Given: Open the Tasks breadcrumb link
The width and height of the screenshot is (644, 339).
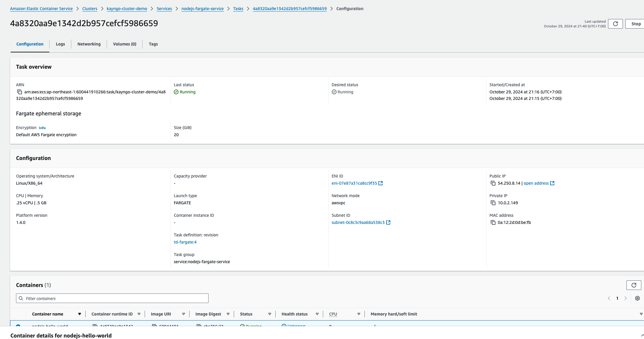Looking at the screenshot, I should point(238,9).
